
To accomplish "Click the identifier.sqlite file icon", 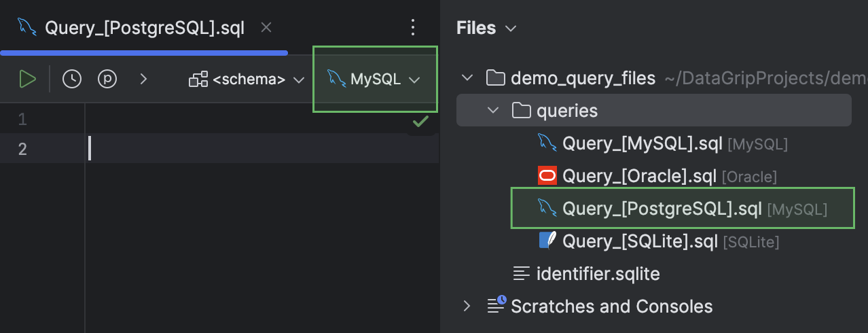I will tap(522, 274).
